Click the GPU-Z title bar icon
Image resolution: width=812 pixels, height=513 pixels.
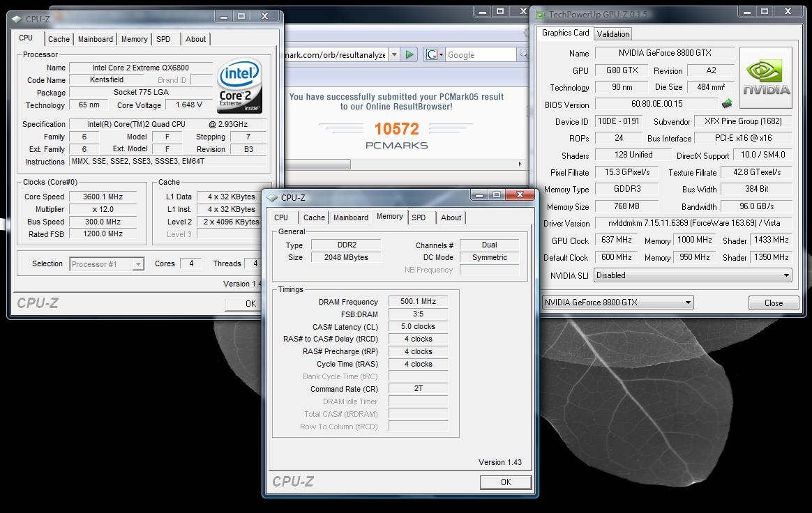[541, 15]
